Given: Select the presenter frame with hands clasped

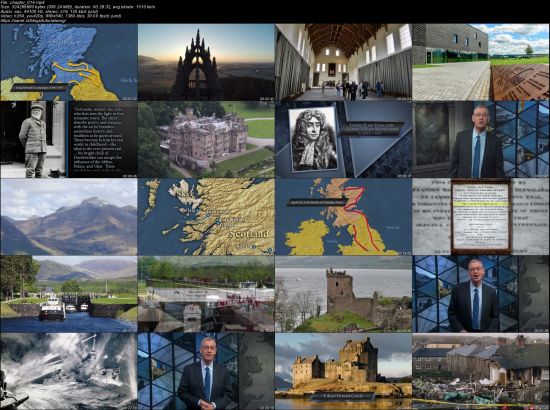Looking at the screenshot, I should [x=206, y=371].
